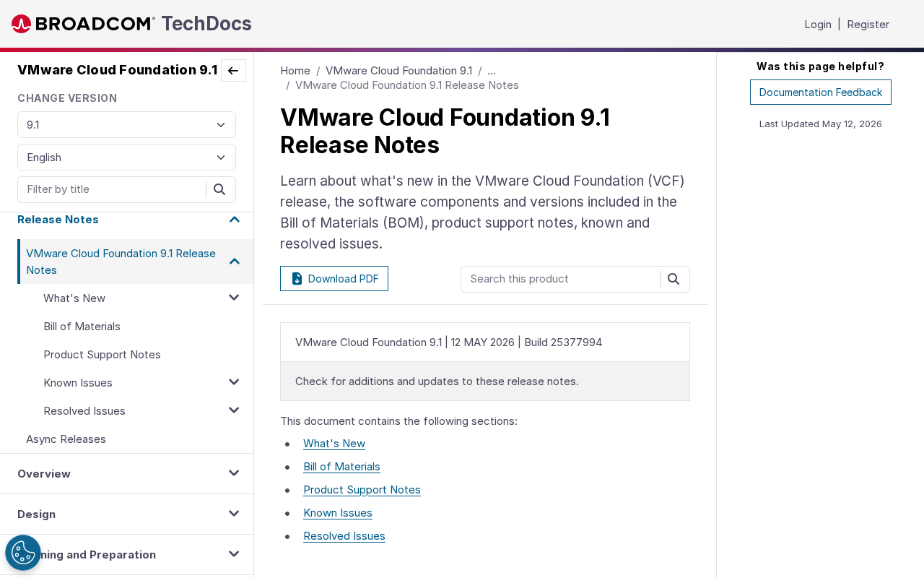Expand the Known Issues sidebar chevron
The image size is (924, 578).
234,382
